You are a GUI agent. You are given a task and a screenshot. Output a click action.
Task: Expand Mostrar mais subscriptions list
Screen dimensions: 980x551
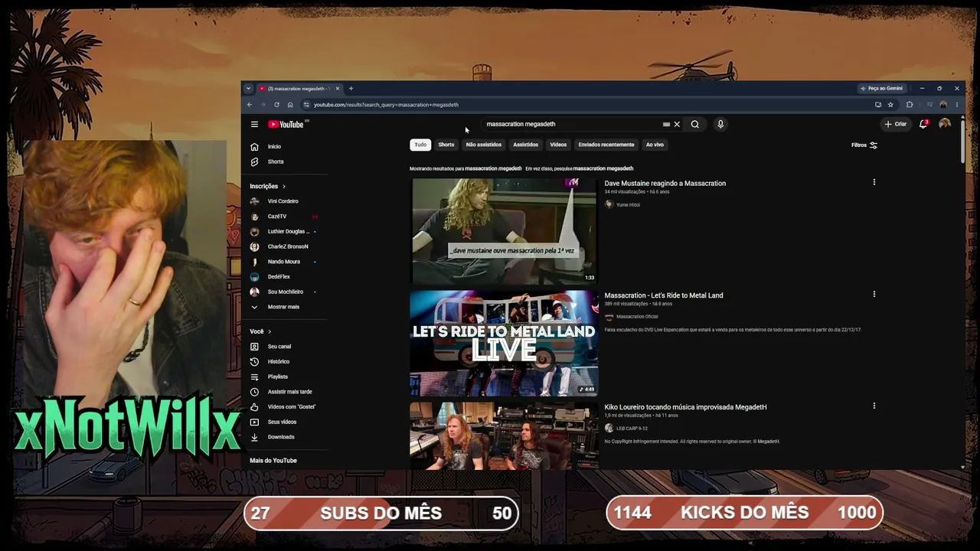coord(283,307)
